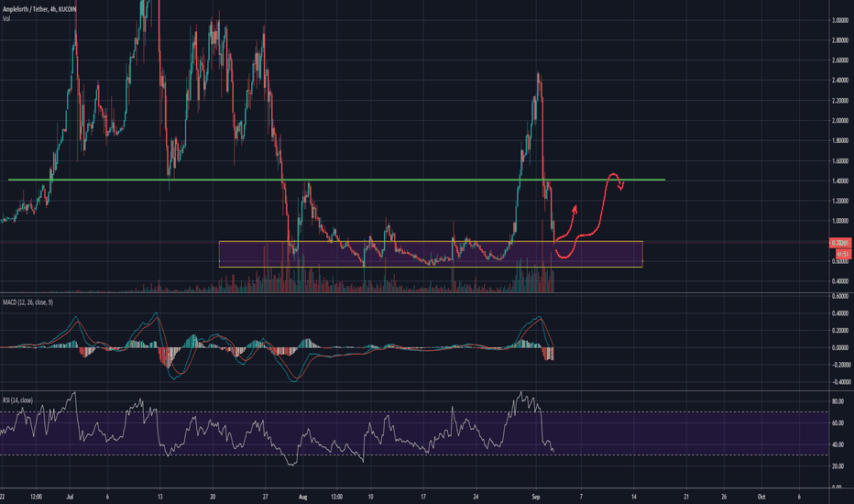Click the red bar countdown timer tag
Viewport: 854px width, 504px height.
(843, 254)
